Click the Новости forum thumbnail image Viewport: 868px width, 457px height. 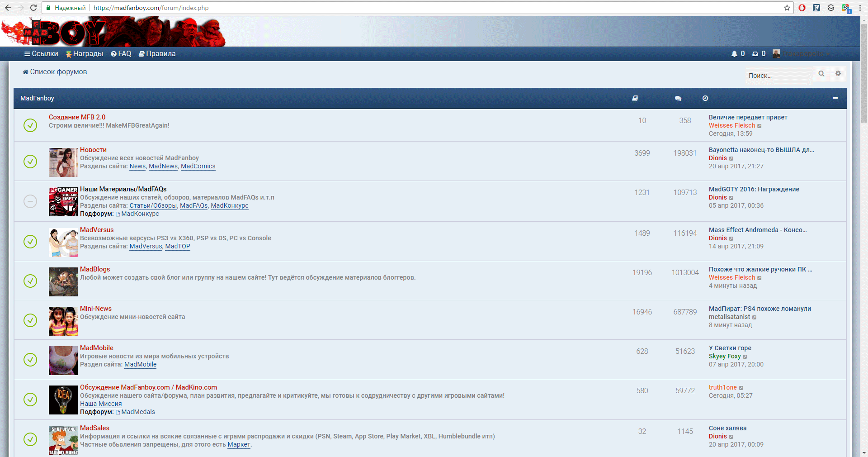[63, 162]
